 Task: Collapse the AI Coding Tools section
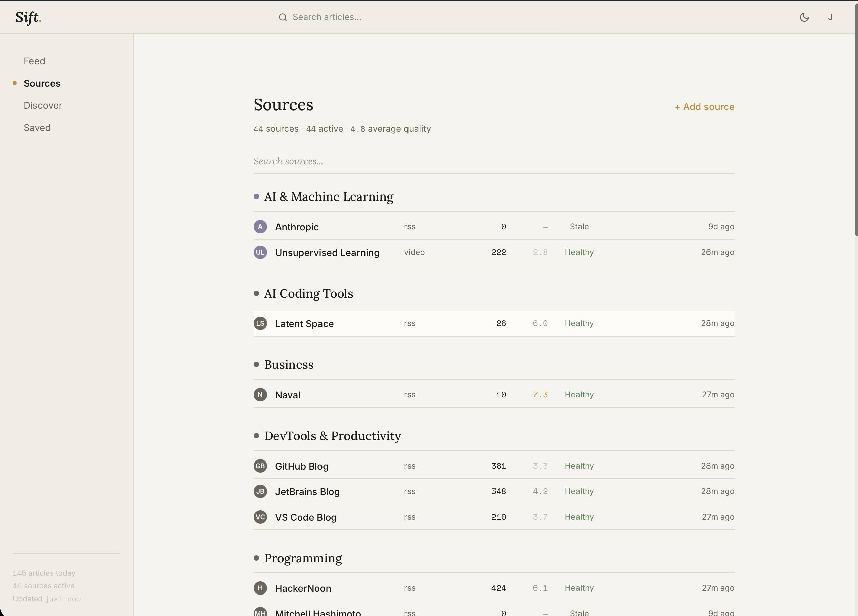click(308, 294)
